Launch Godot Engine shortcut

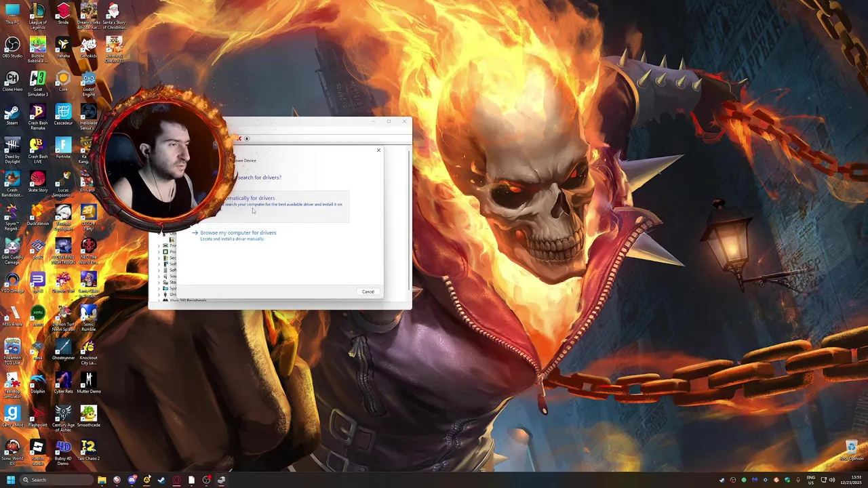pos(89,83)
